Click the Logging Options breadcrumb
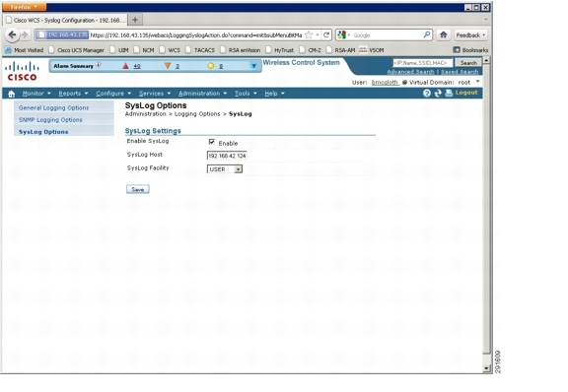The width and height of the screenshot is (568, 392). click(197, 113)
